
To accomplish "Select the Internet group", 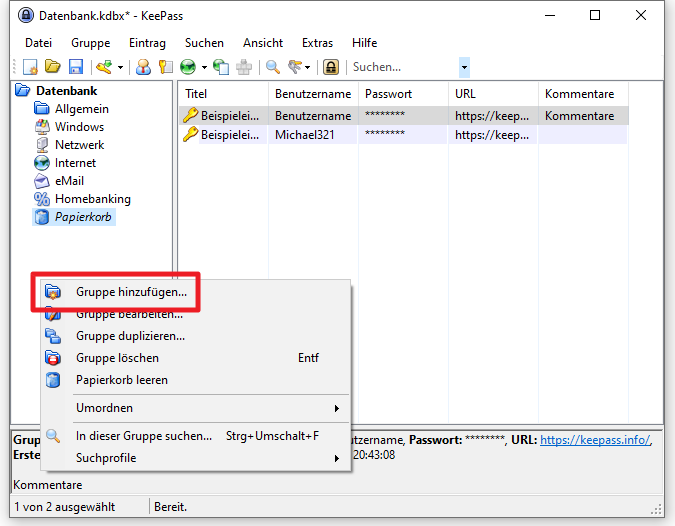I will (75, 163).
